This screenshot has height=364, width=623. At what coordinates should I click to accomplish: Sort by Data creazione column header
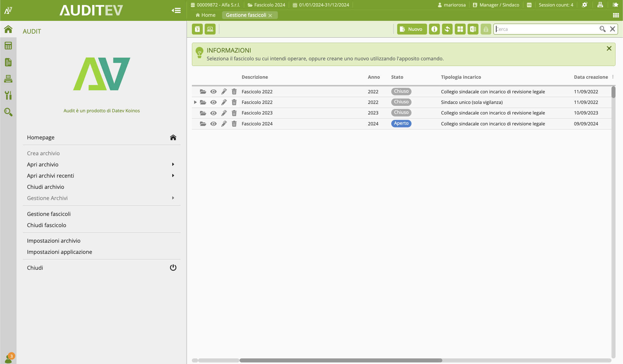tap(591, 77)
